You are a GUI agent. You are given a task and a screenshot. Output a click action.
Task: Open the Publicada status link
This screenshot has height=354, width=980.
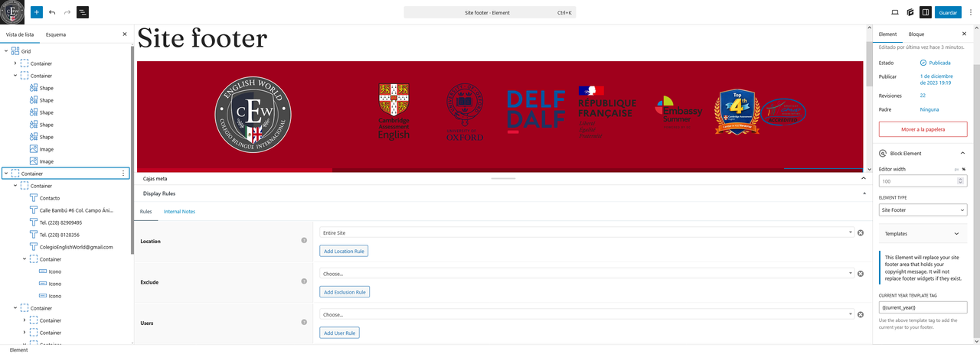pyautogui.click(x=939, y=63)
